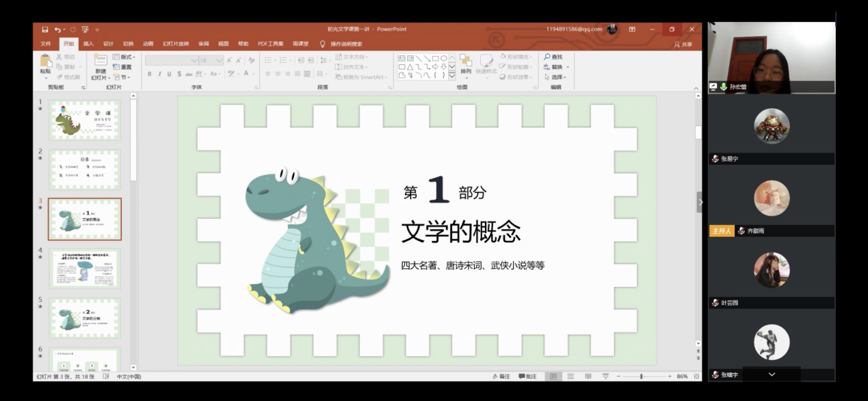Open the Select (选择) dropdown
The height and width of the screenshot is (401, 868).
coord(557,77)
